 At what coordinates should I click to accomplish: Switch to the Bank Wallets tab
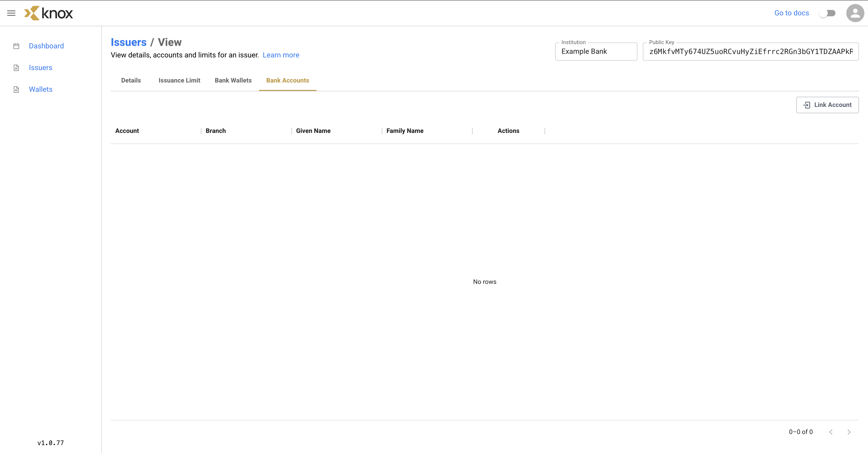tap(233, 80)
